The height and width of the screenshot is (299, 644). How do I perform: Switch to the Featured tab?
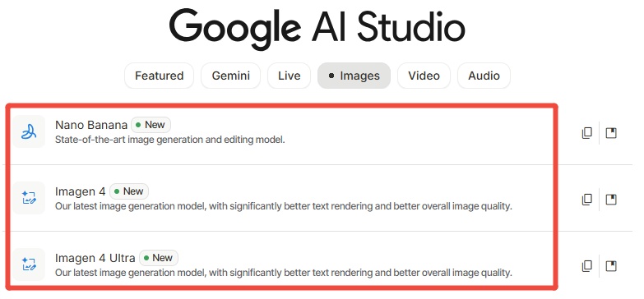point(159,76)
